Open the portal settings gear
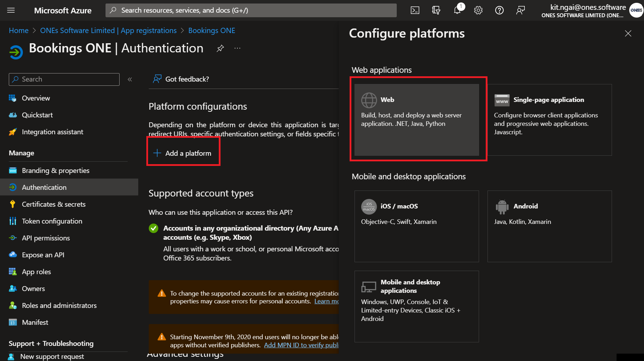The height and width of the screenshot is (361, 644). pyautogui.click(x=478, y=10)
